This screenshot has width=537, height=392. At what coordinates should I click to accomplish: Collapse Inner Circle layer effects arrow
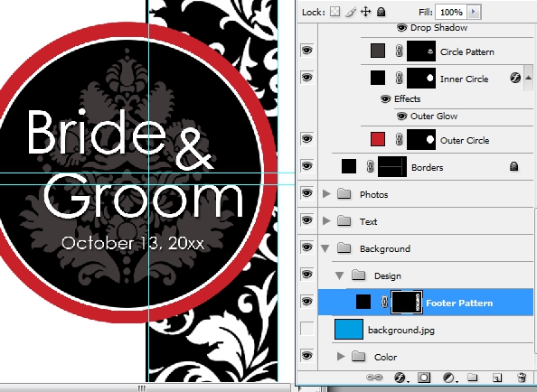[x=529, y=78]
